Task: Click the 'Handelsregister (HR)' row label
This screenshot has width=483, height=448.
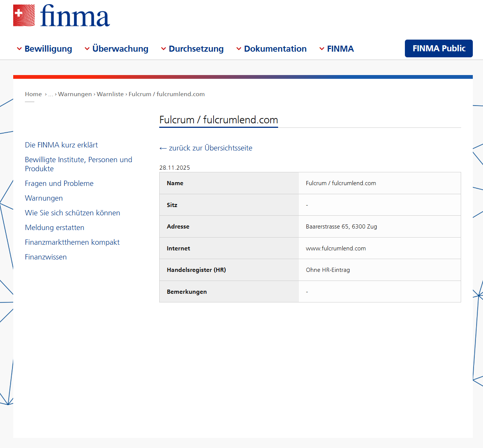Action: point(196,270)
